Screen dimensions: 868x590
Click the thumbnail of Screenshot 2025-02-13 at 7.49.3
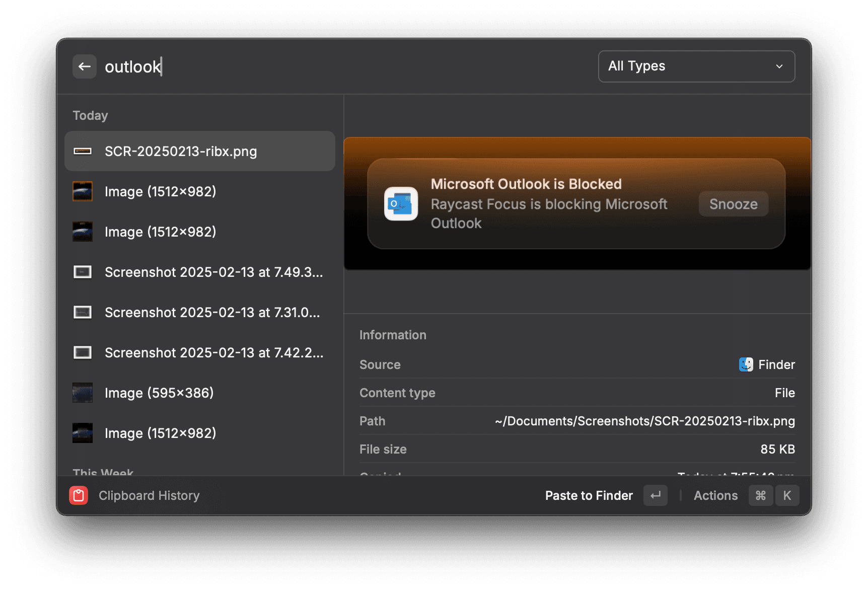[83, 272]
